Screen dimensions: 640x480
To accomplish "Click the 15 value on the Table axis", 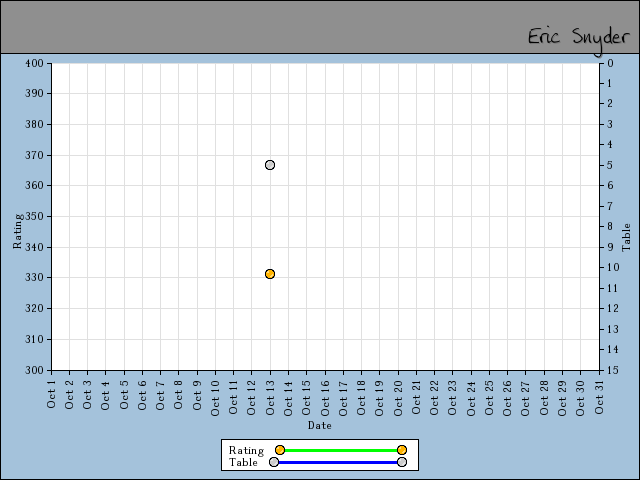I will pos(611,370).
